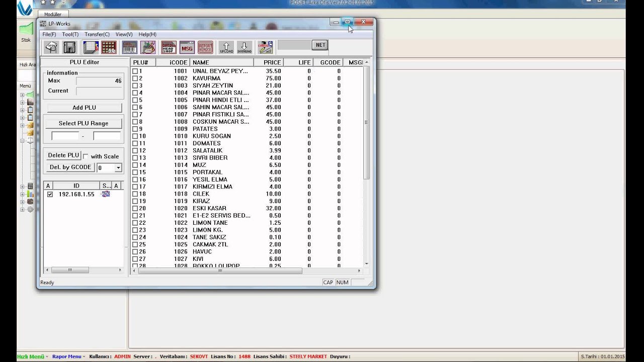Tick checkbox for PLU 18 CILEK
This screenshot has width=644, height=362.
click(135, 194)
